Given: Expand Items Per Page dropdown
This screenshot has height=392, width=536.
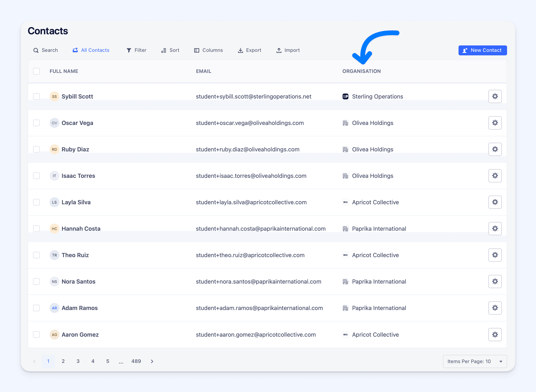Looking at the screenshot, I should [475, 361].
